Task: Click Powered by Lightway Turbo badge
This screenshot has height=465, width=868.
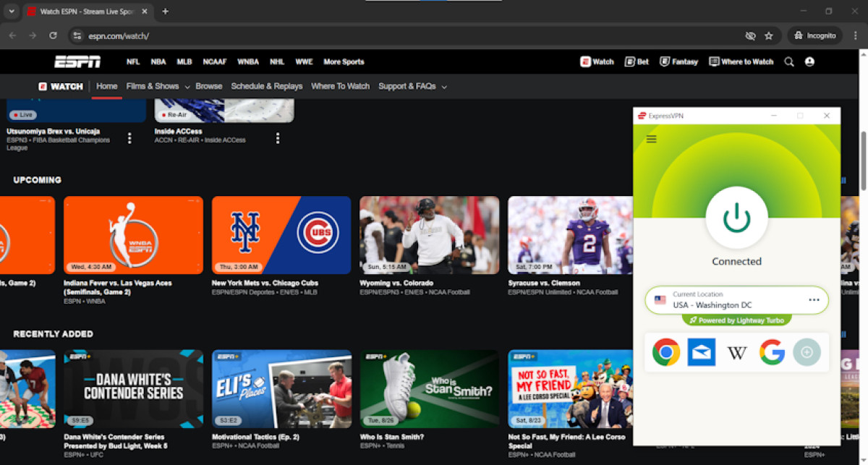Action: coord(736,320)
